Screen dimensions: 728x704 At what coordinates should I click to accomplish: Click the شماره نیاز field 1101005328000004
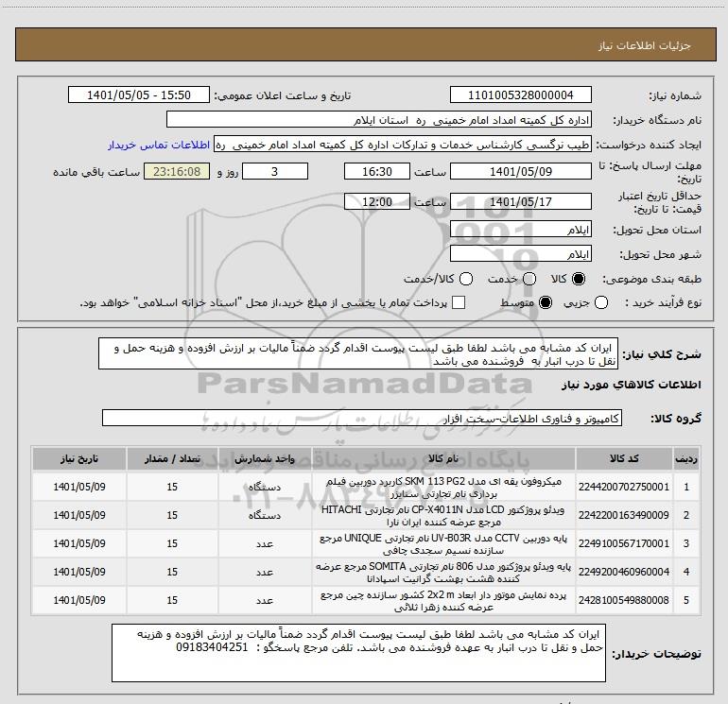pos(520,94)
